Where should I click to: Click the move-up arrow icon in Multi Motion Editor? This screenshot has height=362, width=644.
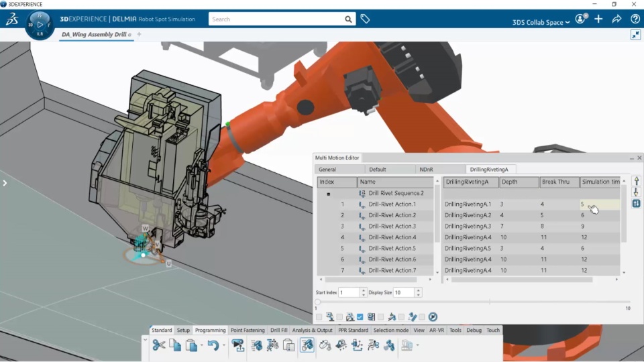(x=636, y=181)
